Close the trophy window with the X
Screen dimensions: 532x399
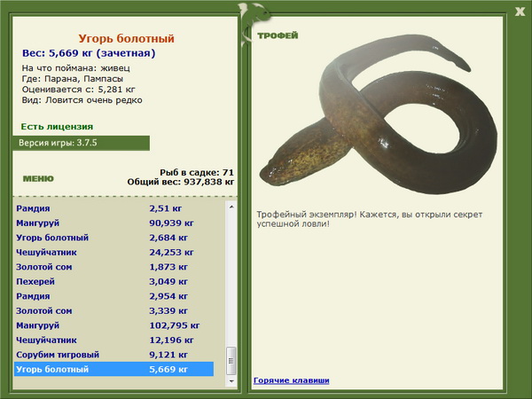coord(520,12)
